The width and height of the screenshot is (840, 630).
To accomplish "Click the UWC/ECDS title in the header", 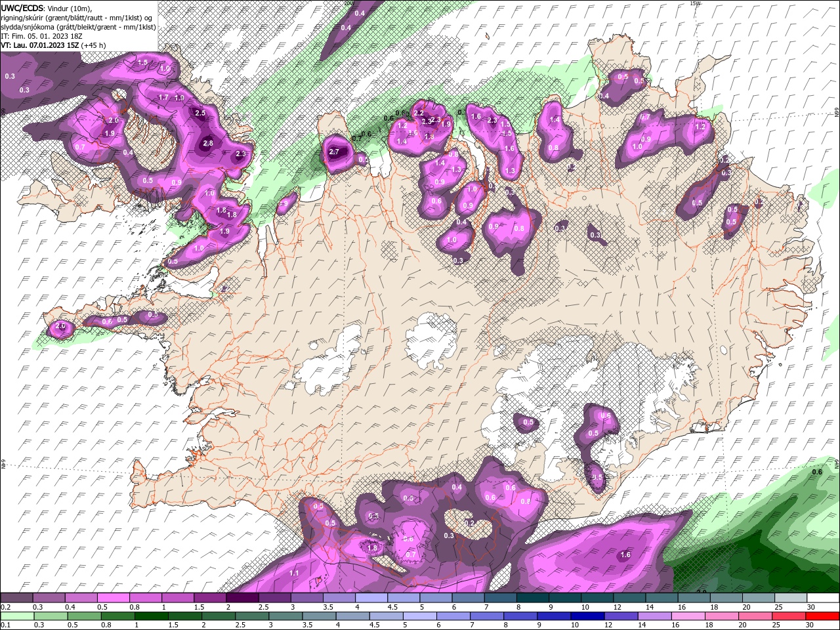I will (22, 8).
